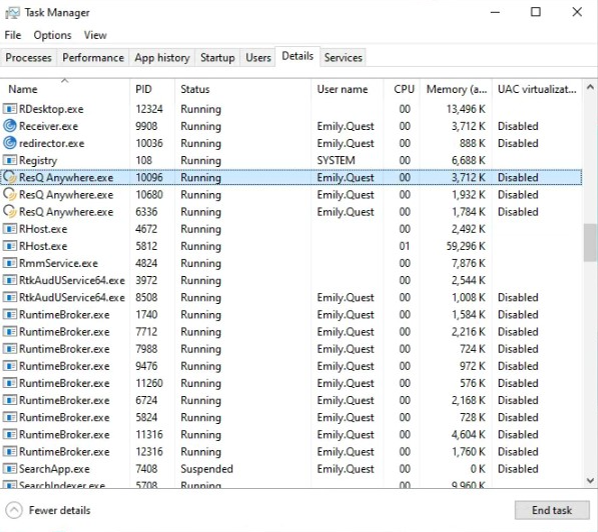
Task: Click the RuntimeBroker.exe icon with PID 1740
Action: [10, 315]
